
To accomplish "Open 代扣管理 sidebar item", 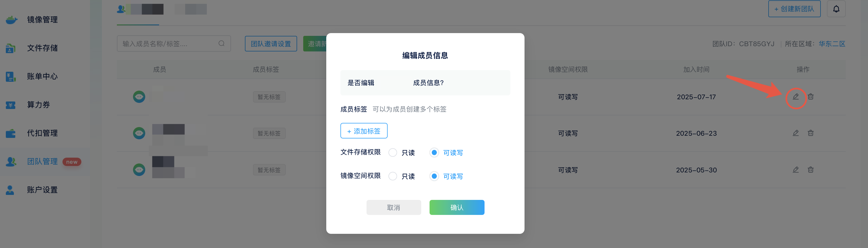I will [42, 133].
